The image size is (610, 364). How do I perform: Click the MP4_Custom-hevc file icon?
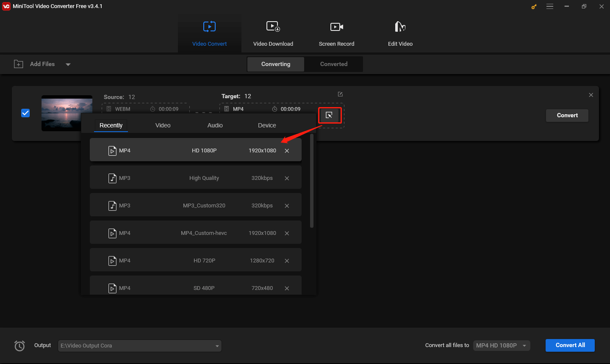[x=112, y=233]
